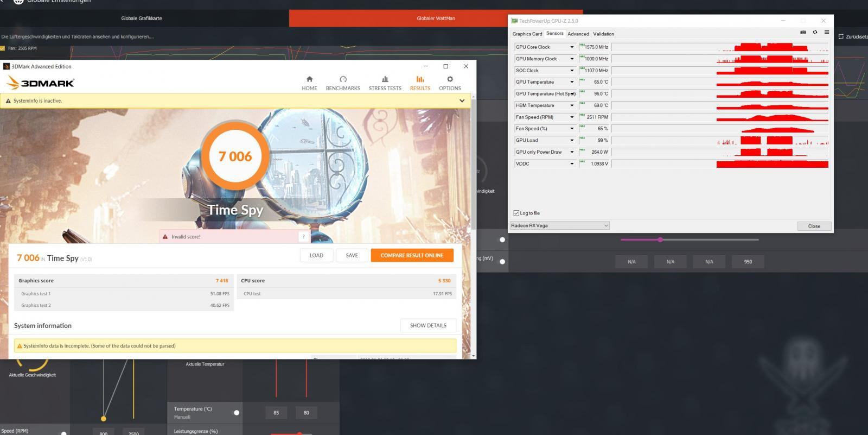
Task: Switch to the Graphics Card tab in GPU-Z
Action: pyautogui.click(x=527, y=34)
